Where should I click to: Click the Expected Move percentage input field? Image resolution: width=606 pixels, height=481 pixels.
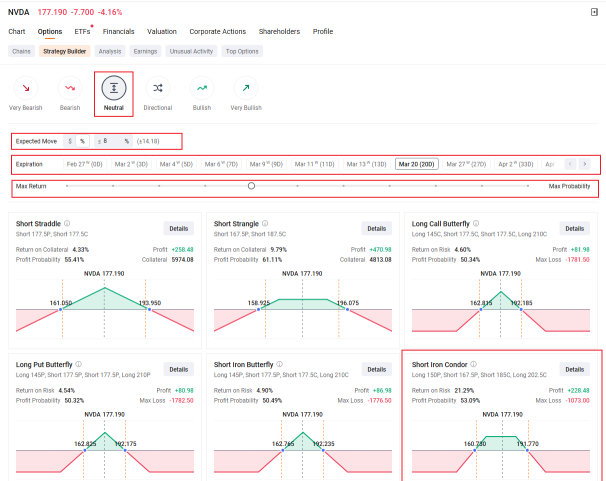pos(113,141)
